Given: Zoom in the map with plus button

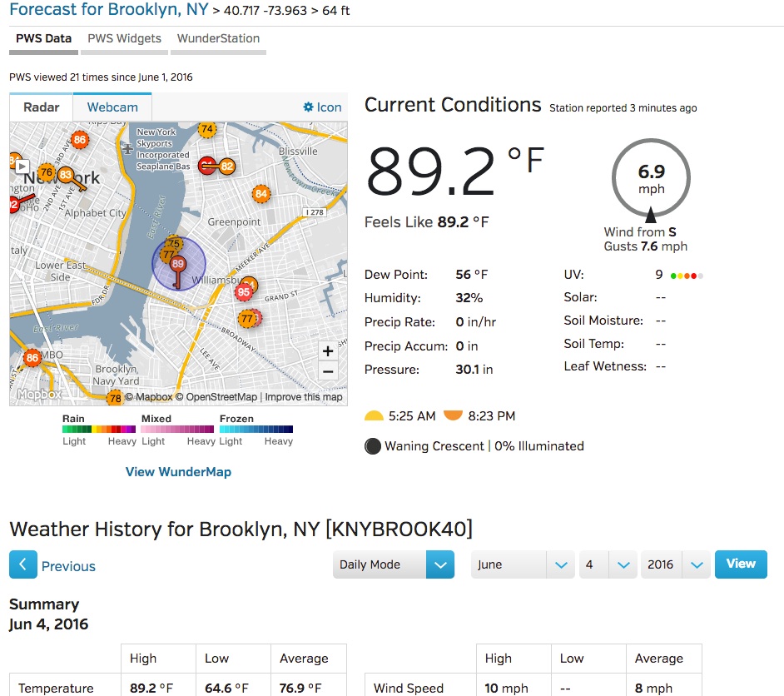Looking at the screenshot, I should click(x=328, y=351).
